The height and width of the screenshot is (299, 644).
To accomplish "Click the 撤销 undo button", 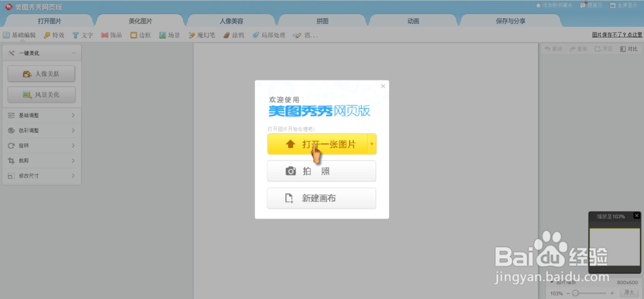I will tap(553, 49).
